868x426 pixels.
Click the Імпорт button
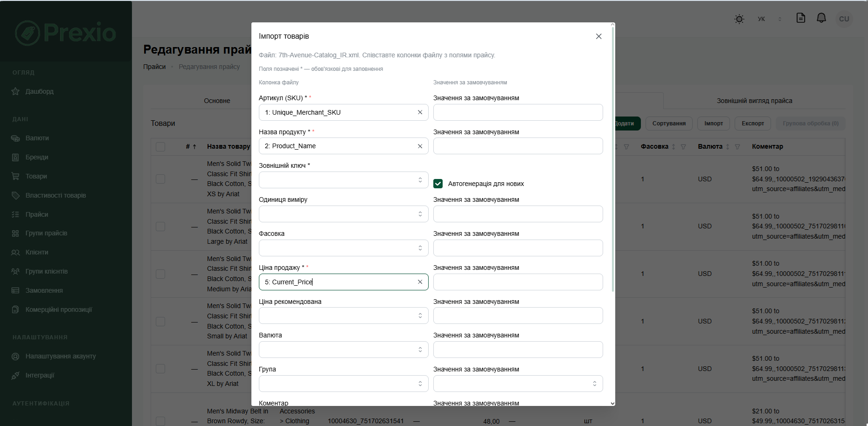[x=714, y=124]
